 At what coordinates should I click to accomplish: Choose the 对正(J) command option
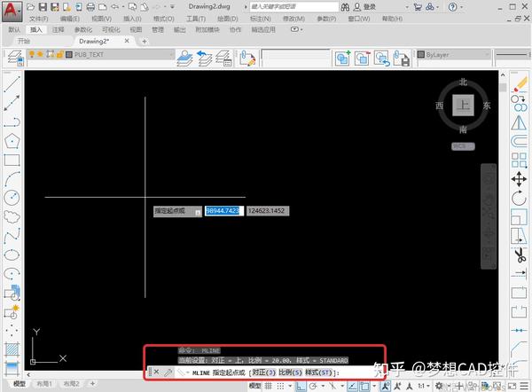(264, 372)
